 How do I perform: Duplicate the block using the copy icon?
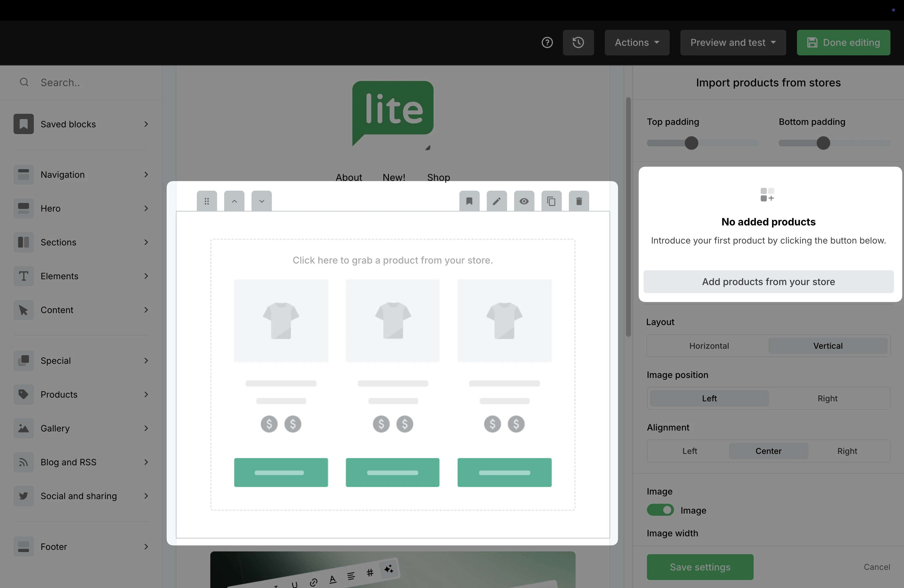pyautogui.click(x=551, y=201)
